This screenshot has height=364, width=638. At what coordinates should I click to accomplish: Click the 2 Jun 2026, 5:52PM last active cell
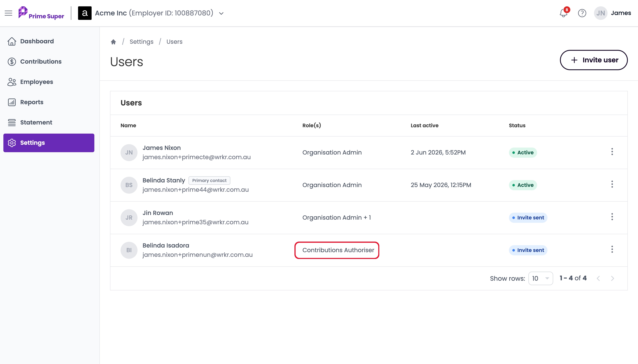pyautogui.click(x=438, y=152)
